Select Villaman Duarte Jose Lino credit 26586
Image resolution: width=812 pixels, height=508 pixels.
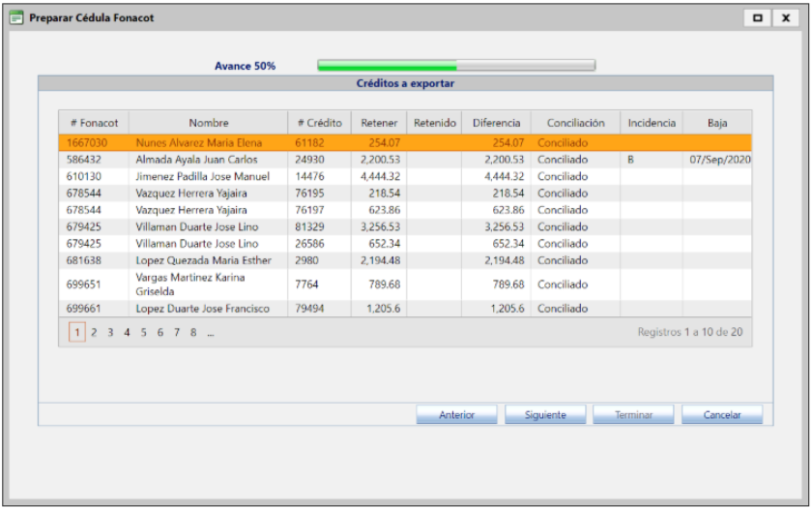(x=405, y=244)
